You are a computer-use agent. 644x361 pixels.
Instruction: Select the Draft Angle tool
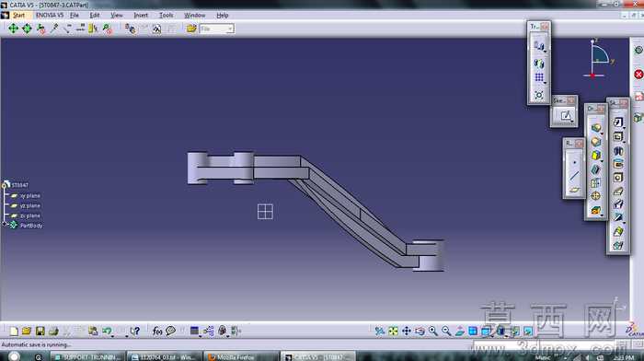coord(596,156)
